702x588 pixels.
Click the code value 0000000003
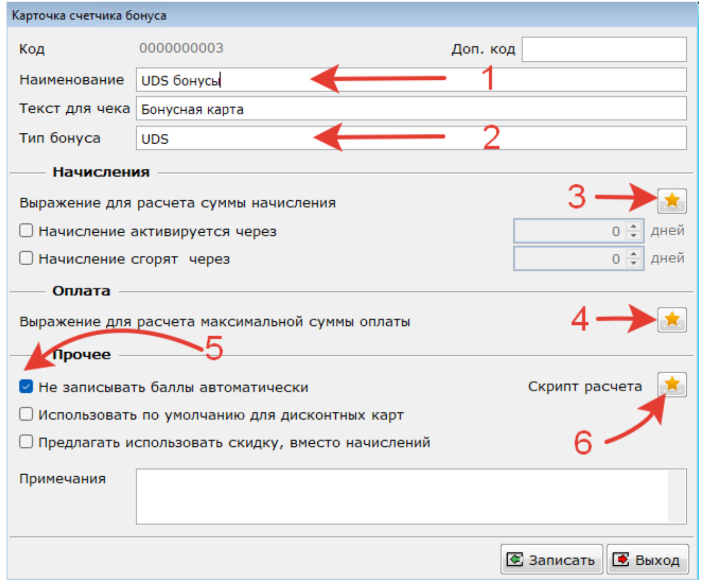[181, 48]
